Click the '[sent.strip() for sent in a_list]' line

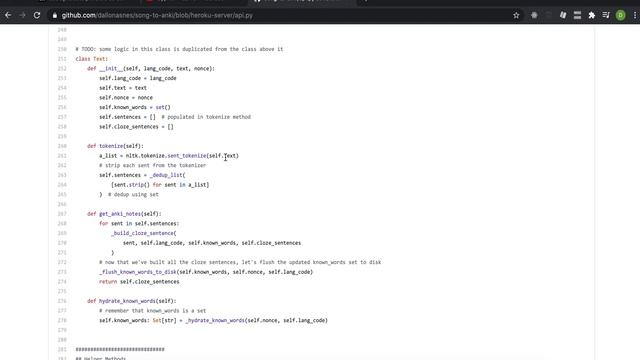[x=160, y=184]
